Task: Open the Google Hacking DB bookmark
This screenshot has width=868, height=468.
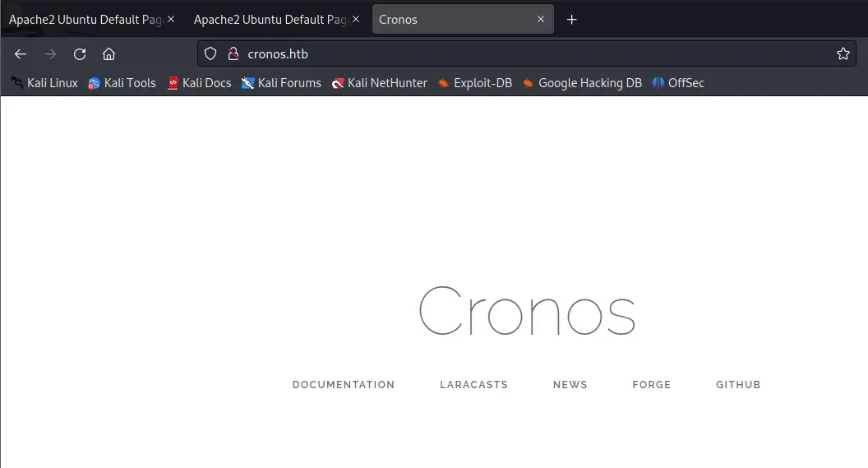Action: tap(582, 83)
